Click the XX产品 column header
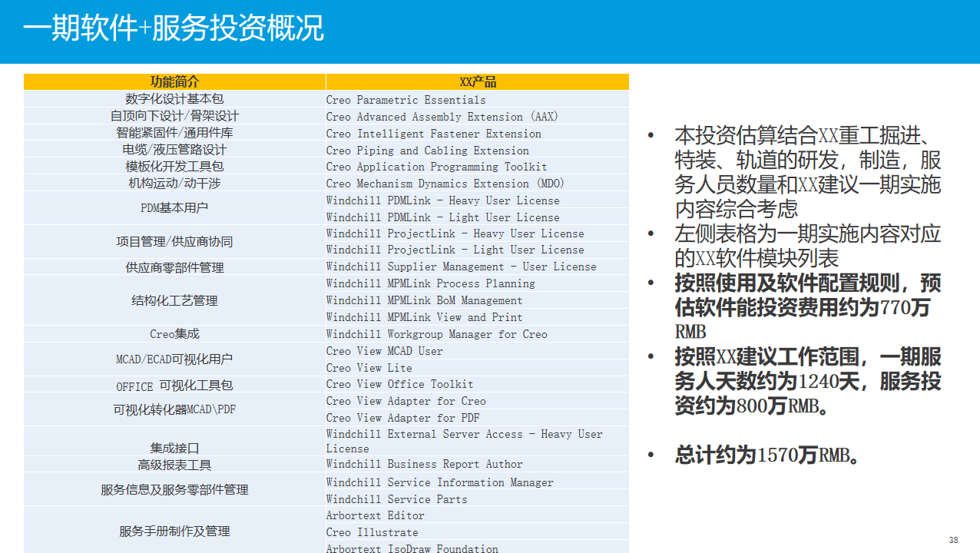Viewport: 980px width, 553px height. (x=477, y=82)
